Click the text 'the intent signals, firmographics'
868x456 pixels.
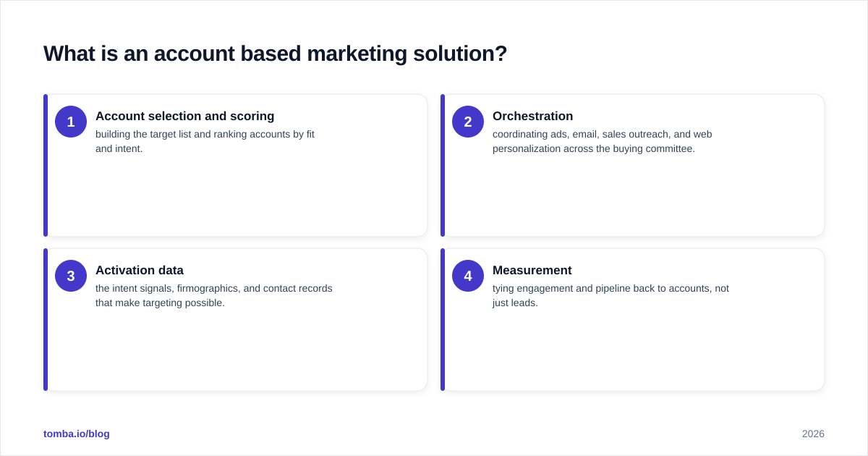point(168,288)
